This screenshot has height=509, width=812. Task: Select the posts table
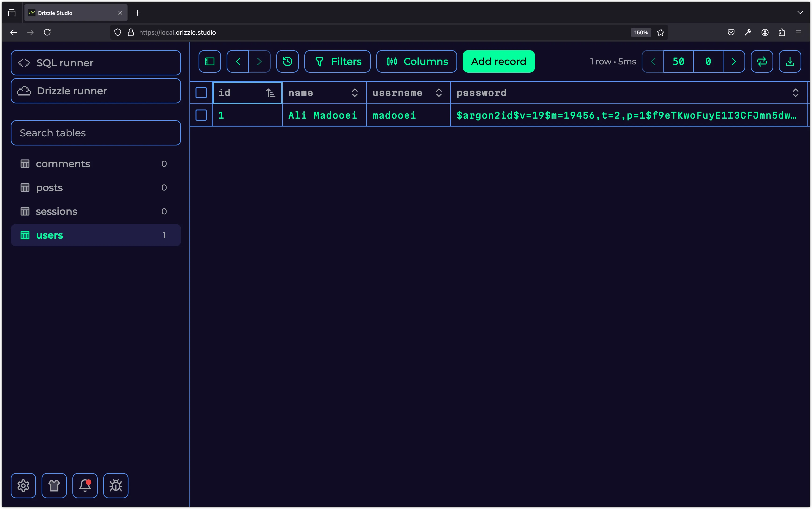pyautogui.click(x=96, y=187)
